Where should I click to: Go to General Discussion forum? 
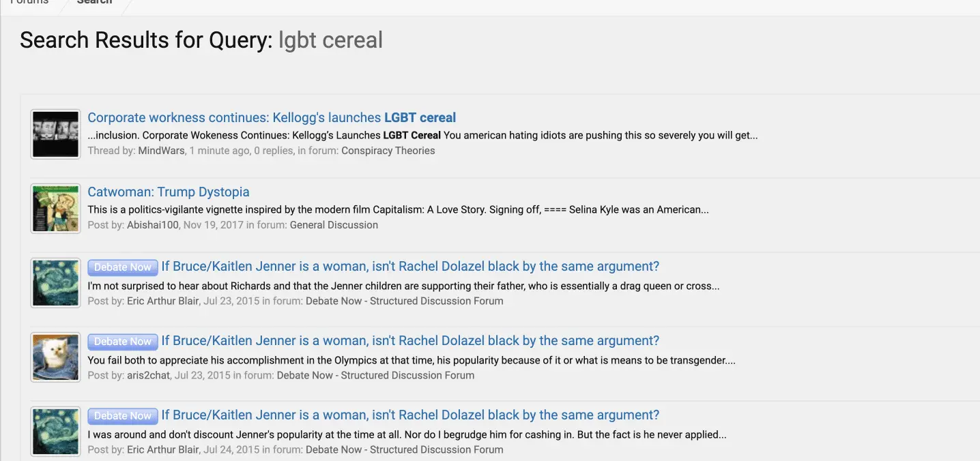click(334, 225)
